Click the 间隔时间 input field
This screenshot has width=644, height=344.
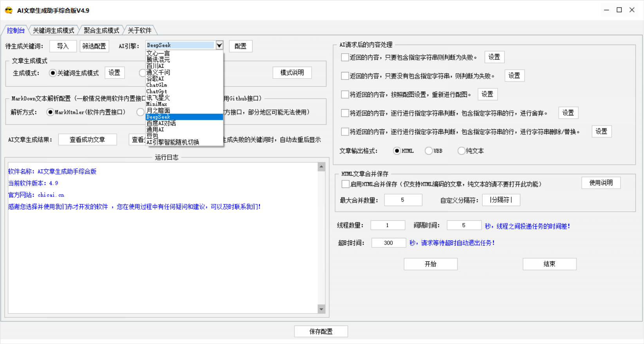coord(464,225)
